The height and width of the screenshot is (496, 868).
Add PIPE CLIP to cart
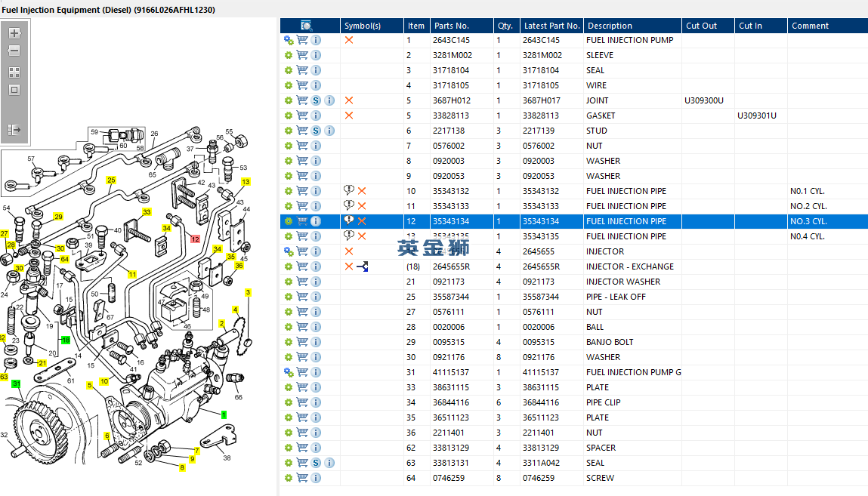click(x=302, y=402)
